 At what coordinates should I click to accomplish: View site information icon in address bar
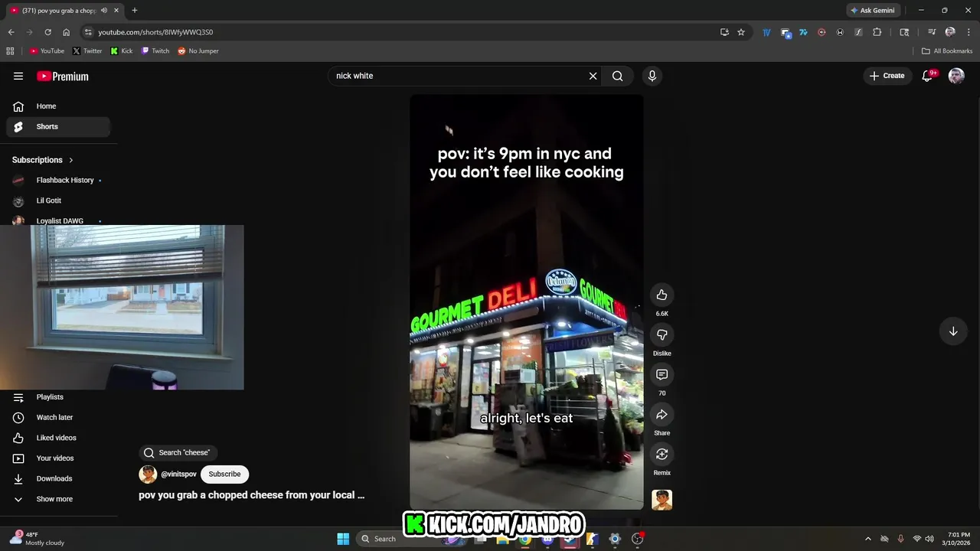[88, 32]
